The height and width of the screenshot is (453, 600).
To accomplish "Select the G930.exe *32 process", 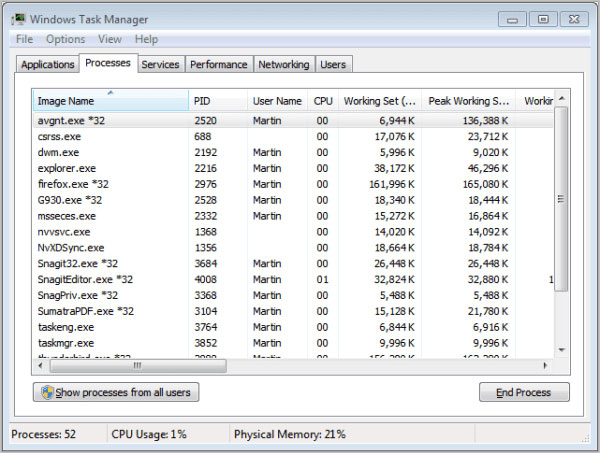I will (293, 200).
